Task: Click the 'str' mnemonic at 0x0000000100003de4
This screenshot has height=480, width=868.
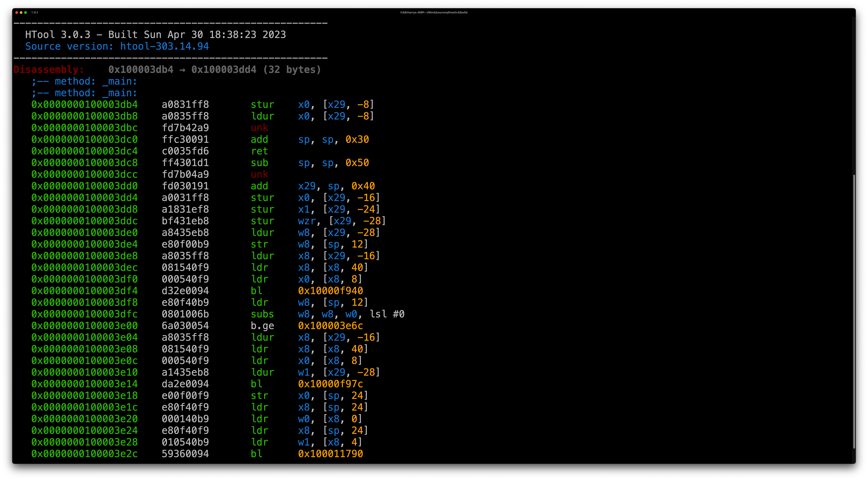Action: pyautogui.click(x=259, y=244)
